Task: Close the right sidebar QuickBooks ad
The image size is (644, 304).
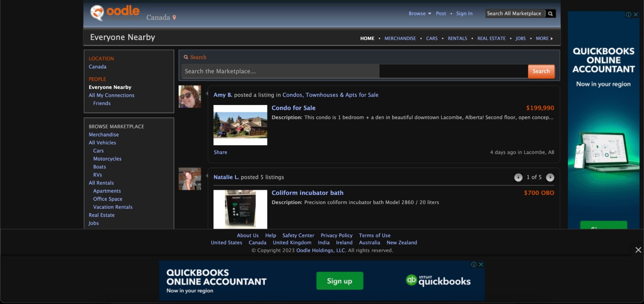Action: click(x=636, y=14)
